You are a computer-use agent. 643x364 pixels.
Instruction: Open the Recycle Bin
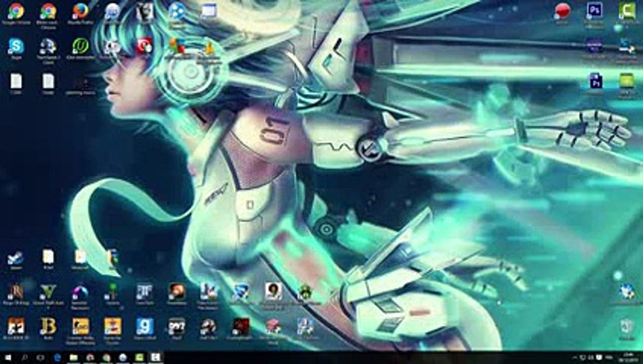pyautogui.click(x=627, y=327)
